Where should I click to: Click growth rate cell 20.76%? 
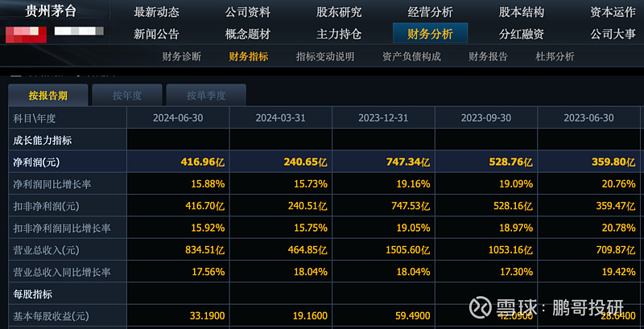tap(618, 184)
